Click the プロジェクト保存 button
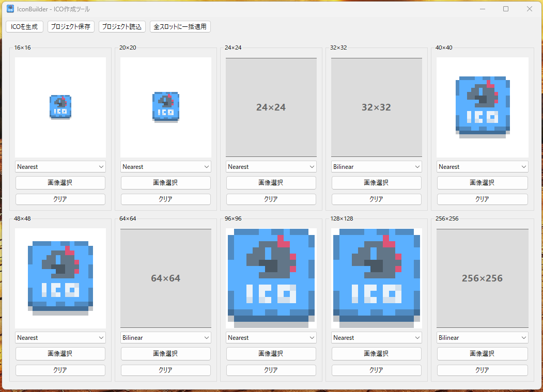Viewport: 543px width, 392px height. 71,26
